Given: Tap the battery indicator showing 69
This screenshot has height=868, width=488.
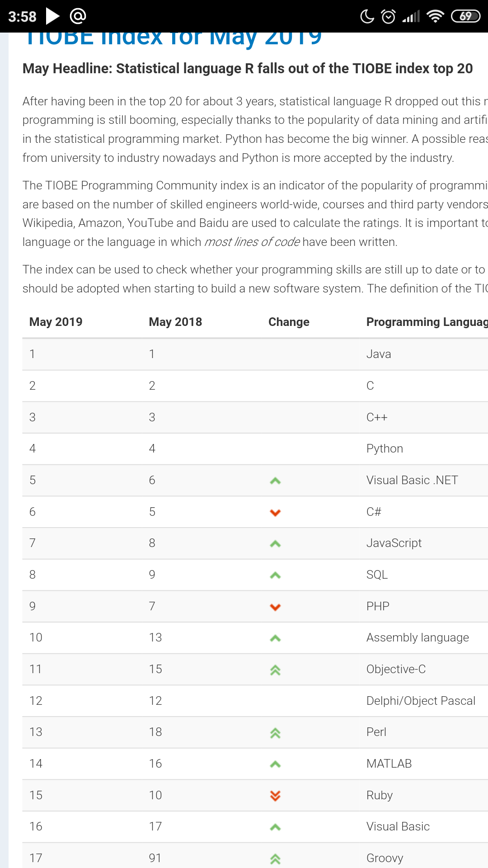Looking at the screenshot, I should pyautogui.click(x=465, y=17).
